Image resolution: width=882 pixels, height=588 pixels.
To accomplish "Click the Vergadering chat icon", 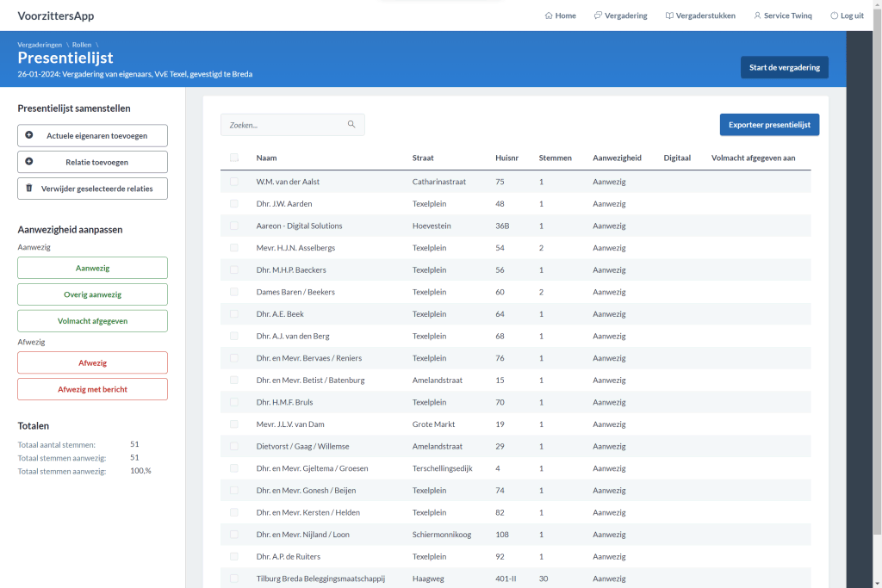I will pyautogui.click(x=598, y=15).
